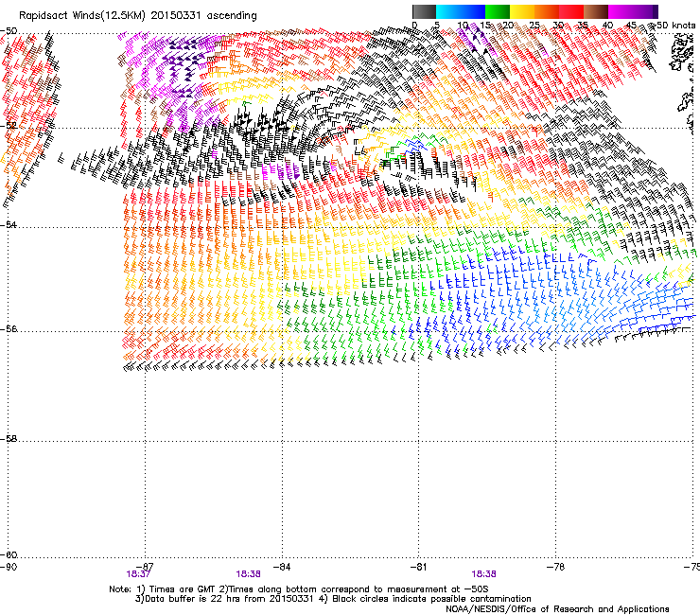The width and height of the screenshot is (700, 615).
Task: Click the '18:38' time label beside -84
Action: pyautogui.click(x=248, y=574)
